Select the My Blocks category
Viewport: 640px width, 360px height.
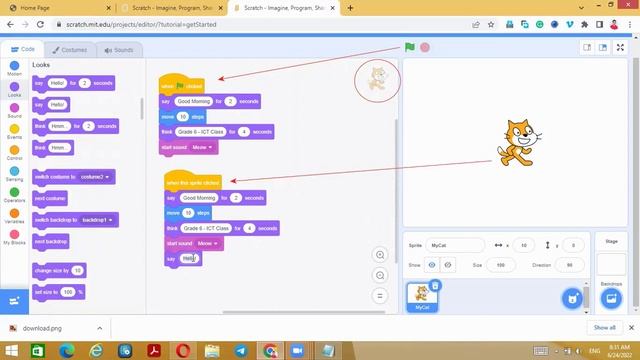pos(14,237)
